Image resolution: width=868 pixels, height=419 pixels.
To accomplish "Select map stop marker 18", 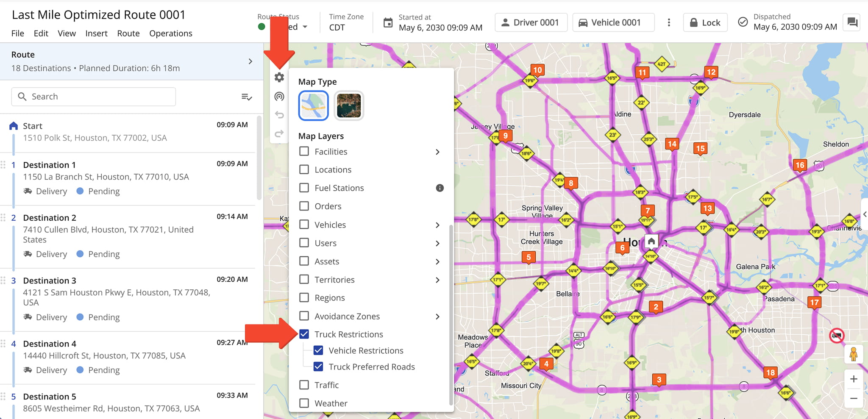I will [x=770, y=373].
